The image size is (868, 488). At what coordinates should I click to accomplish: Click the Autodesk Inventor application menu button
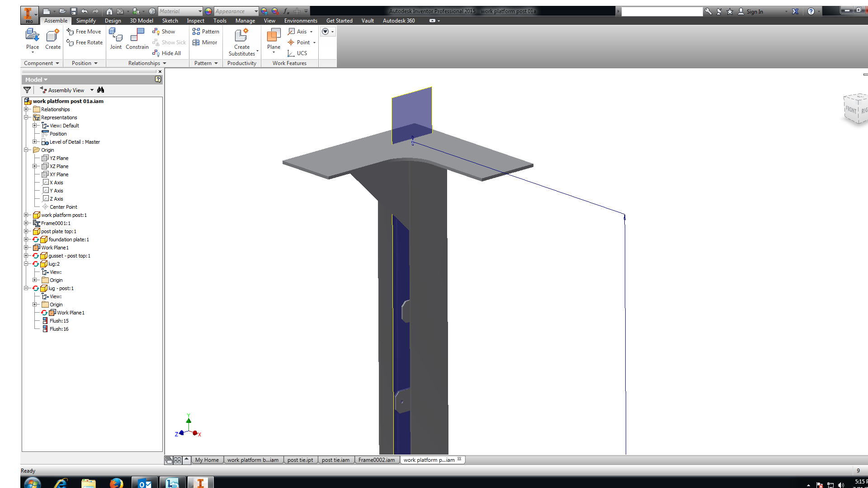29,15
